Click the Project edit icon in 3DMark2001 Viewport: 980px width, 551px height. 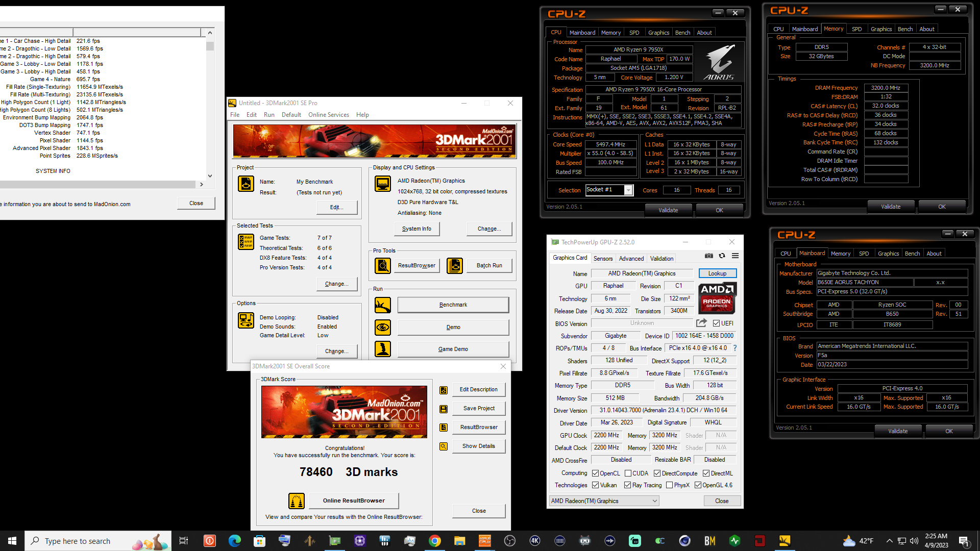coord(246,184)
